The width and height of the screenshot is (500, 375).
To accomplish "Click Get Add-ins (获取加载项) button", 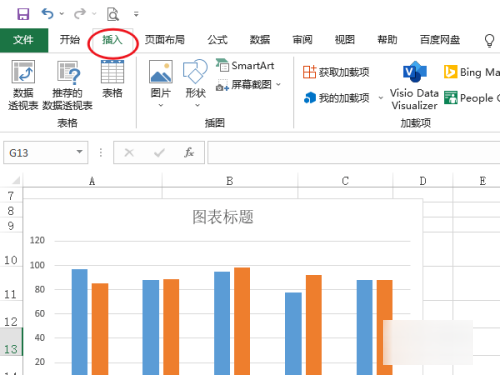I will click(336, 72).
